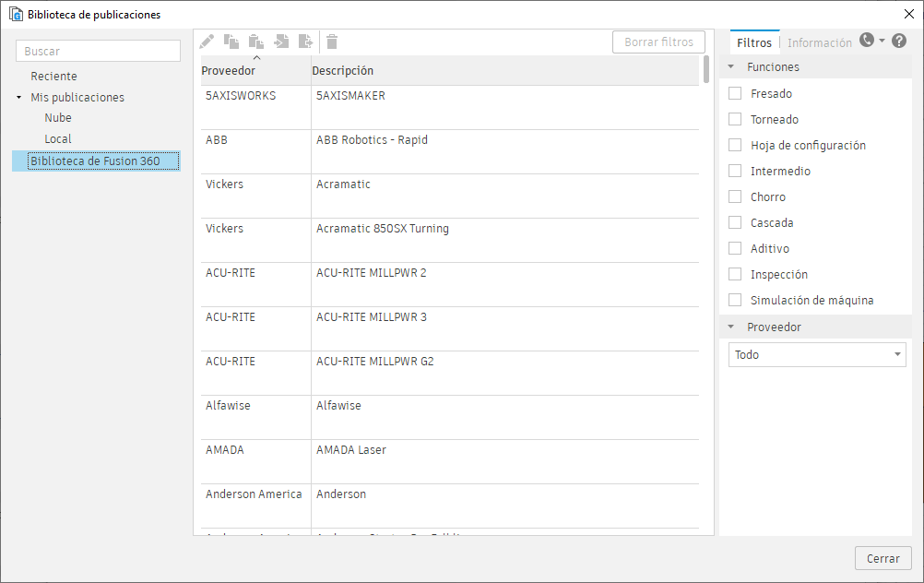Collapse the Proveedor filter section

point(730,327)
